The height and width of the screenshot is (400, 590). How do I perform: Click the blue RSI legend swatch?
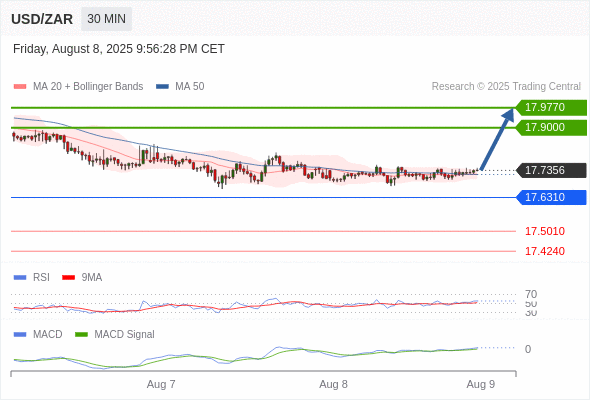tap(20, 278)
